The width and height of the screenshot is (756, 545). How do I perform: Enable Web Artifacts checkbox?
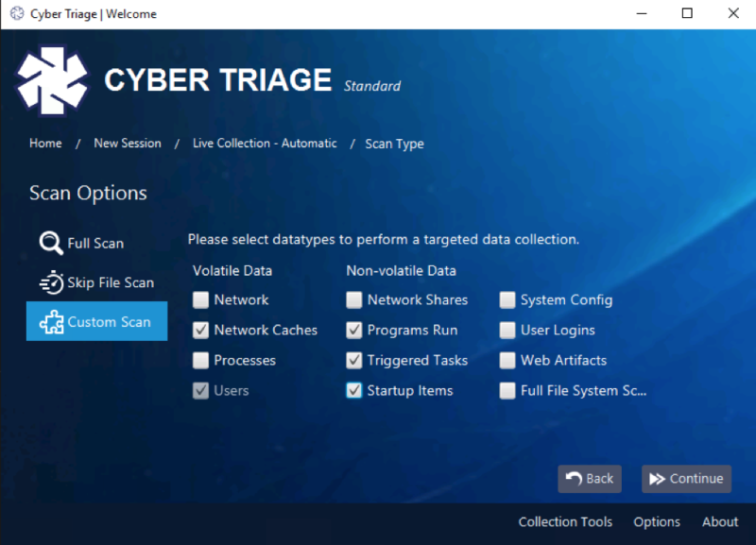point(507,361)
